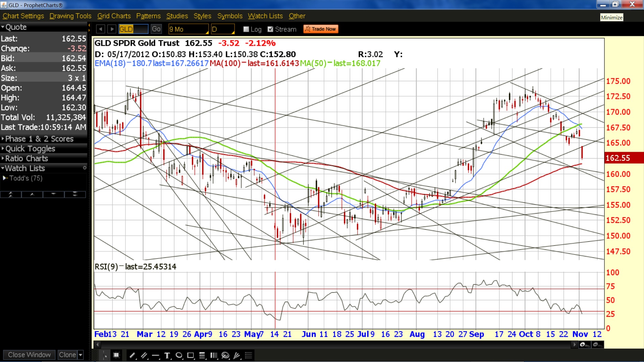Enable the Log scale checkbox
Viewport: 644px width, 362px height.
click(x=246, y=29)
